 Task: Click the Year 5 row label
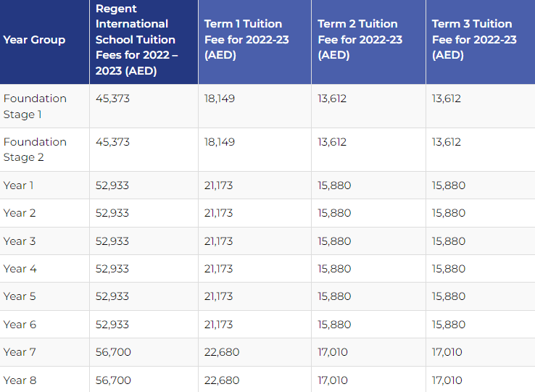click(x=20, y=296)
